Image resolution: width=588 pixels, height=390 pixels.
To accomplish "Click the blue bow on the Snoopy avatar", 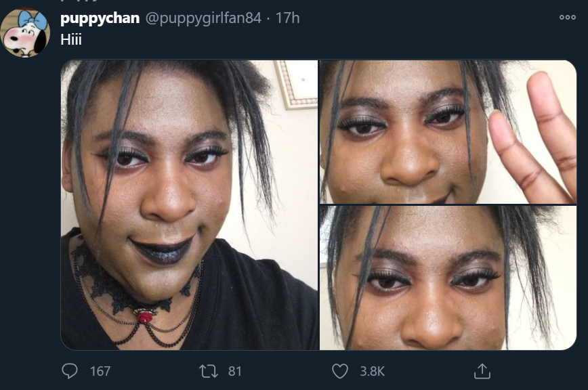I will point(33,20).
